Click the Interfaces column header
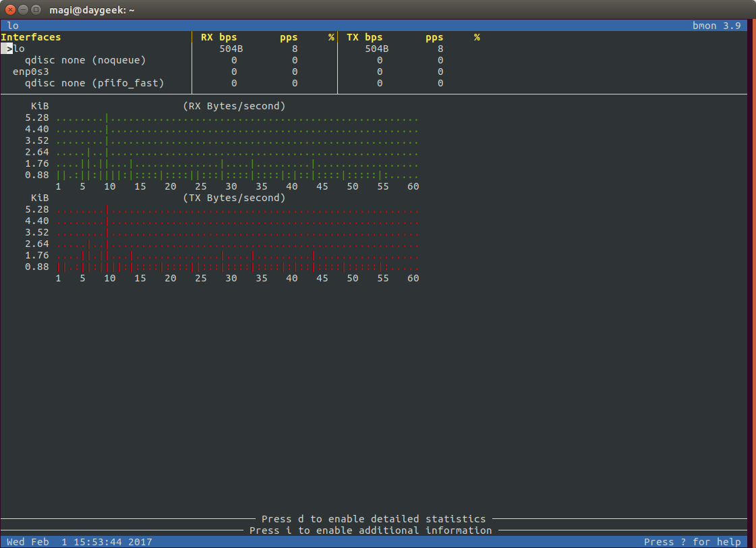756x548 pixels. point(31,37)
